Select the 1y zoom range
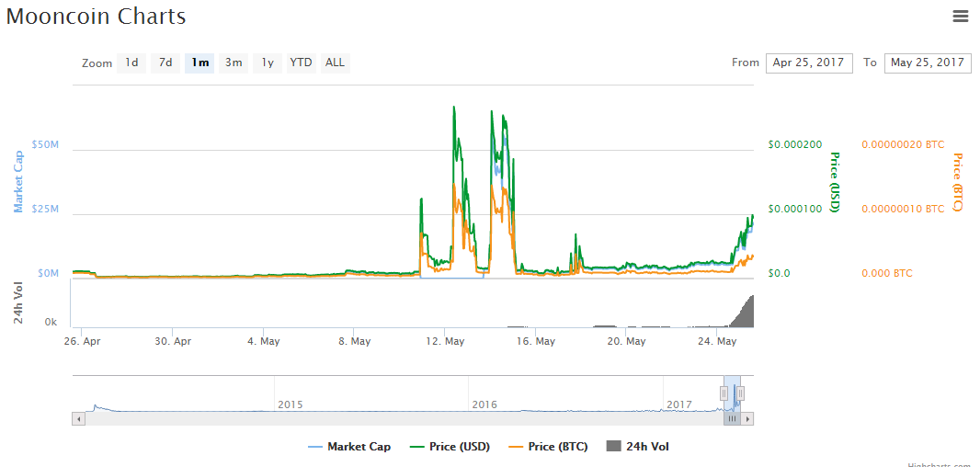 pyautogui.click(x=268, y=63)
